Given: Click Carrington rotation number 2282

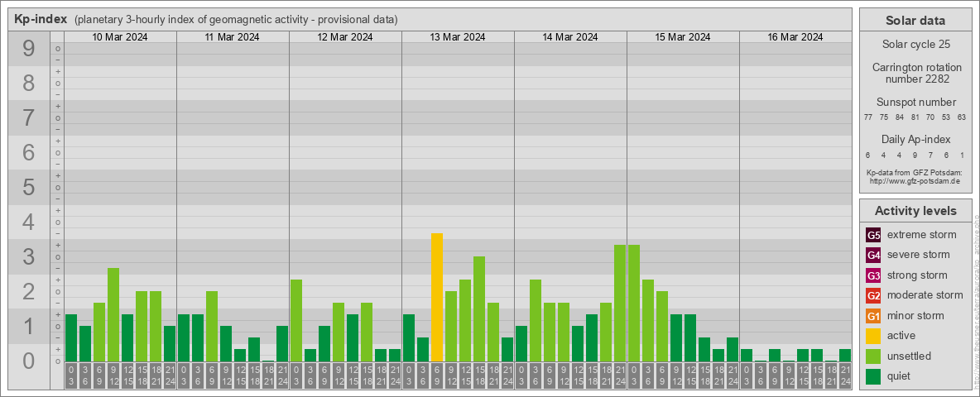Looking at the screenshot, I should tap(917, 73).
